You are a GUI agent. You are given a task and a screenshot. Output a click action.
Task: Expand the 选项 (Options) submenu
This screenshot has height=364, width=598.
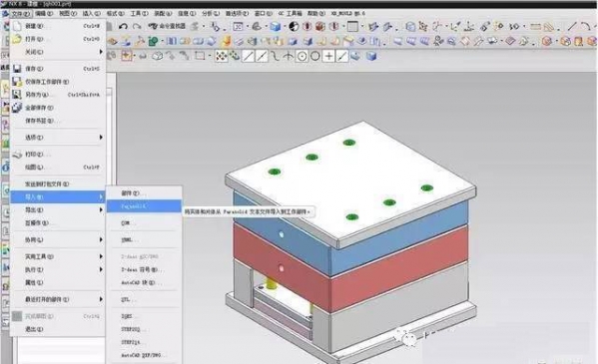coord(58,138)
